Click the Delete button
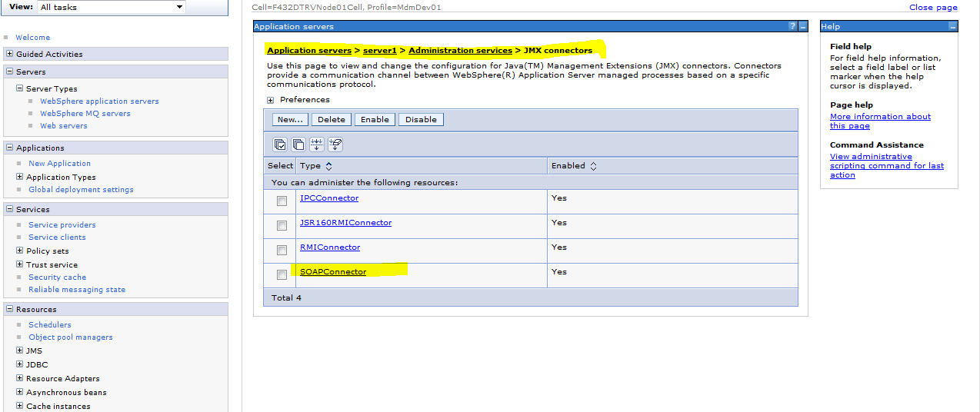980x412 pixels. coord(332,119)
